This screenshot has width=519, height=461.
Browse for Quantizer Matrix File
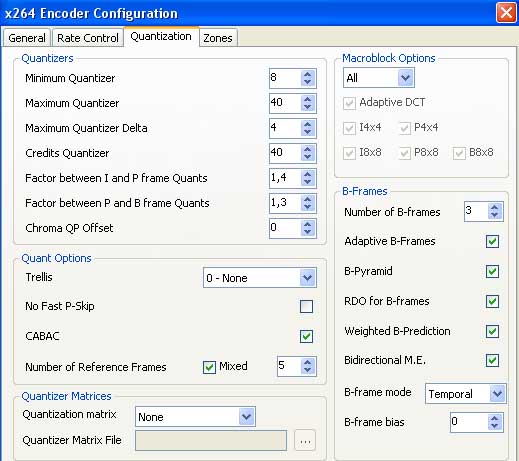click(x=305, y=441)
